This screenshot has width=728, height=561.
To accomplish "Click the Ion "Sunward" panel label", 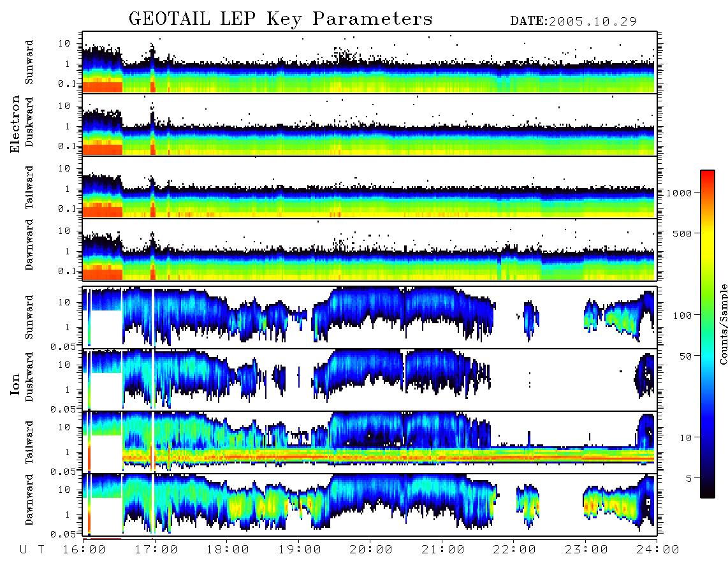I will click(29, 317).
